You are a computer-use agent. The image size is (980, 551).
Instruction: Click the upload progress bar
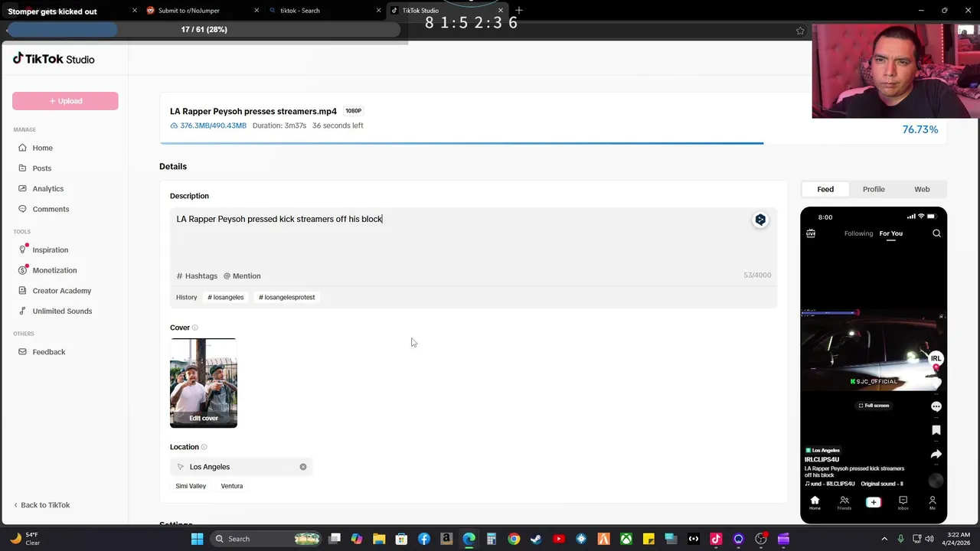point(553,142)
